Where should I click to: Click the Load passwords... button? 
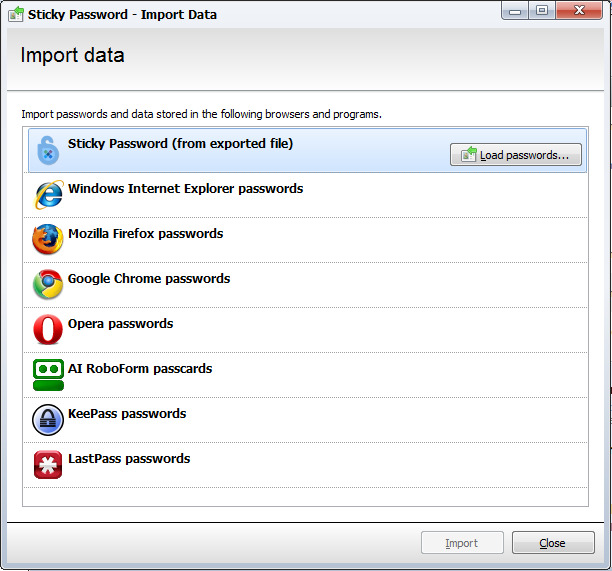[516, 155]
